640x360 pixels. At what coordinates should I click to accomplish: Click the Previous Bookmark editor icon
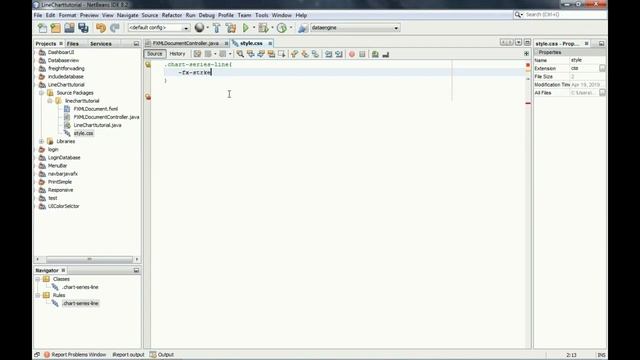click(x=294, y=54)
